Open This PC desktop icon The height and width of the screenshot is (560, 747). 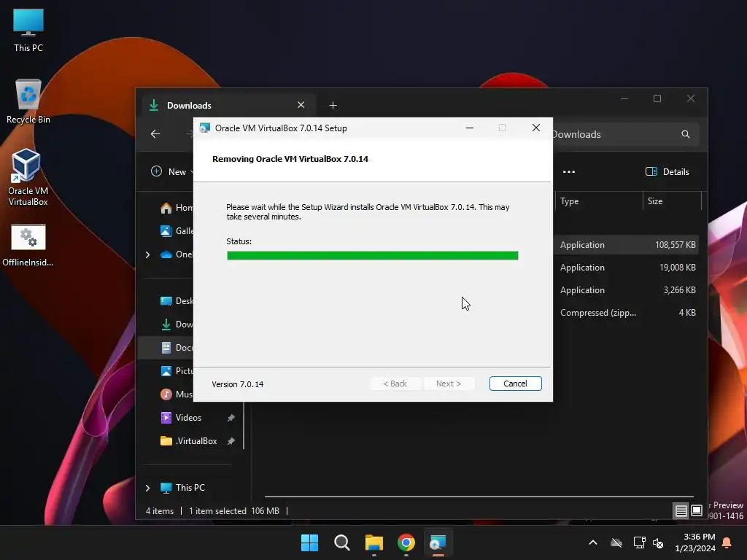pos(28,31)
